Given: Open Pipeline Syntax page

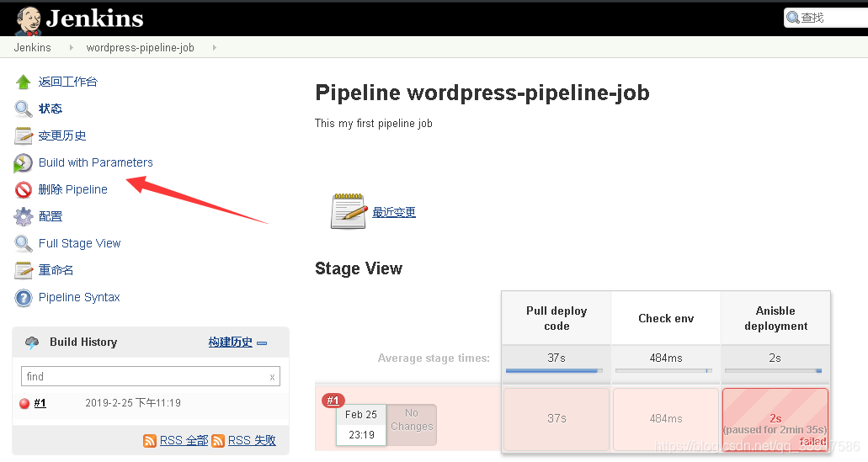Looking at the screenshot, I should (79, 298).
